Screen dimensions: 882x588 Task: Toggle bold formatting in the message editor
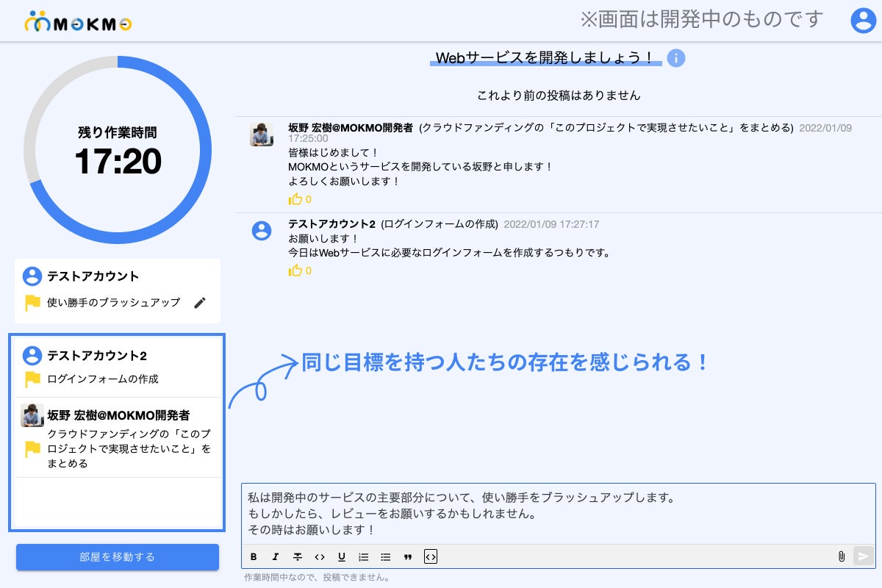(x=254, y=557)
